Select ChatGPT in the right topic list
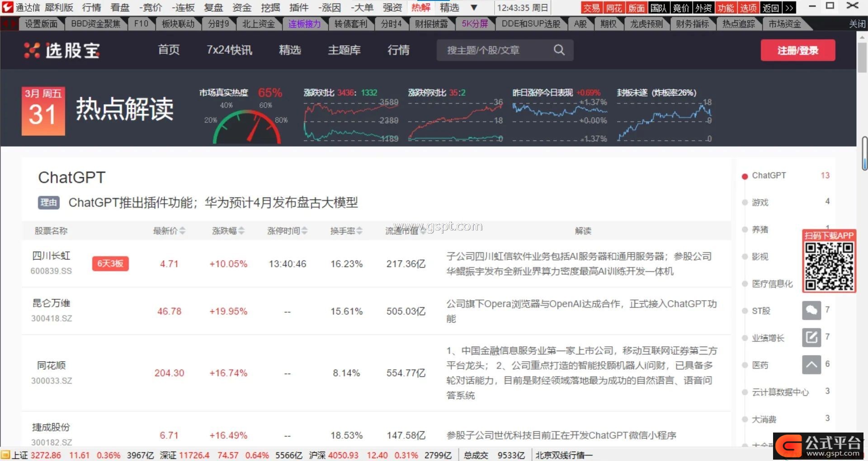Screen dimensions: 868x461 [769, 175]
